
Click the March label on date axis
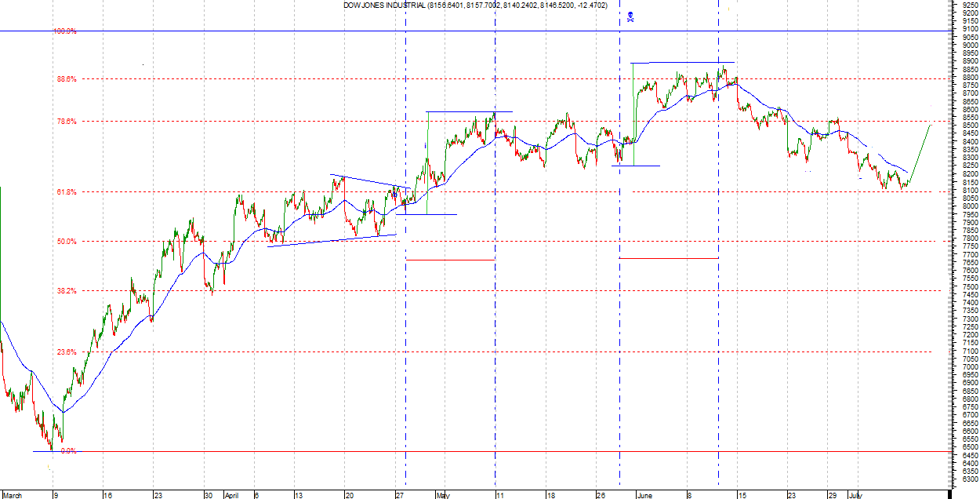click(13, 495)
